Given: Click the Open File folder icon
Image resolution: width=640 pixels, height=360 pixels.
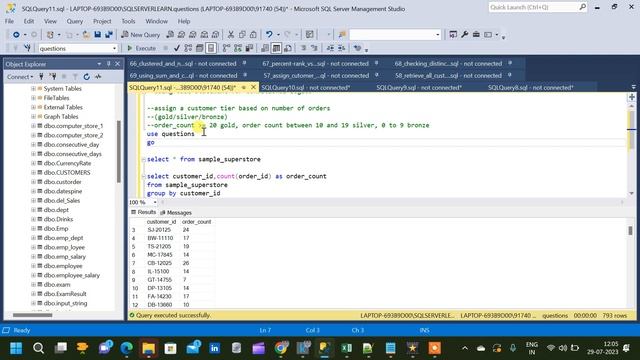Looking at the screenshot, I should (86, 35).
